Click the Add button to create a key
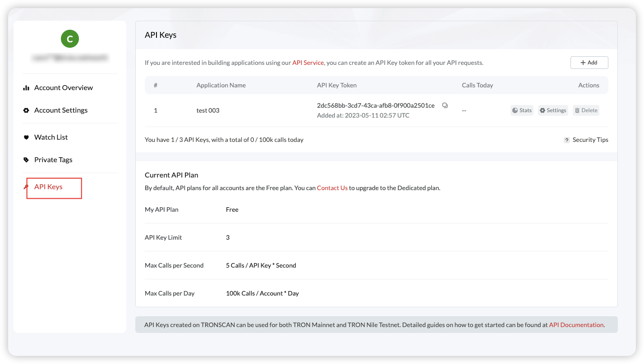This screenshot has width=644, height=364. (x=589, y=63)
